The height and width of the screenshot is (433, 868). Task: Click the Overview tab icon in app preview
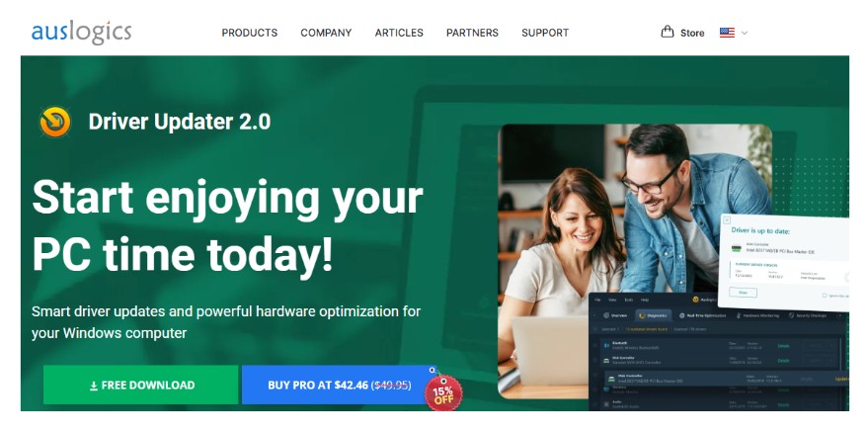pyautogui.click(x=606, y=315)
